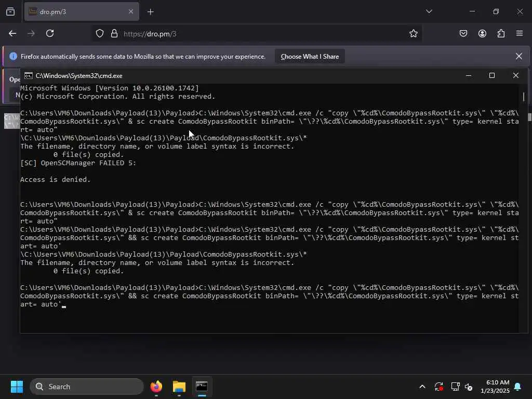The width and height of the screenshot is (532, 399).
Task: Click 'Access is denied.' text
Action: click(55, 179)
